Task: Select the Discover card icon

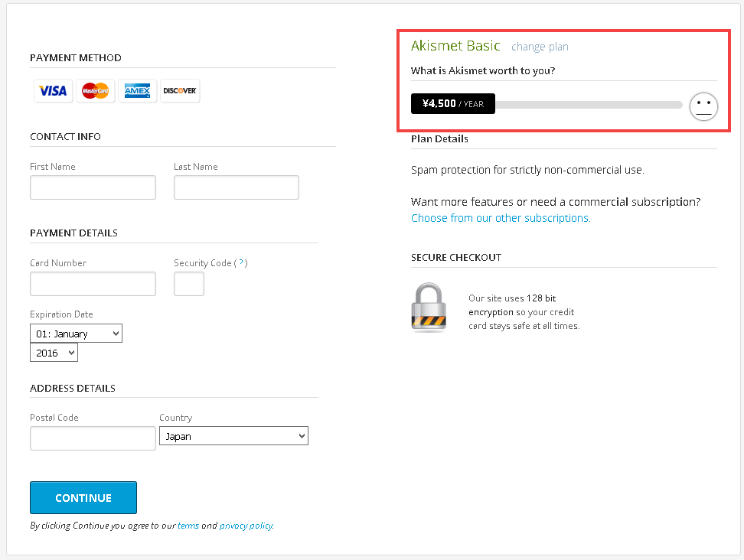Action: pos(180,90)
